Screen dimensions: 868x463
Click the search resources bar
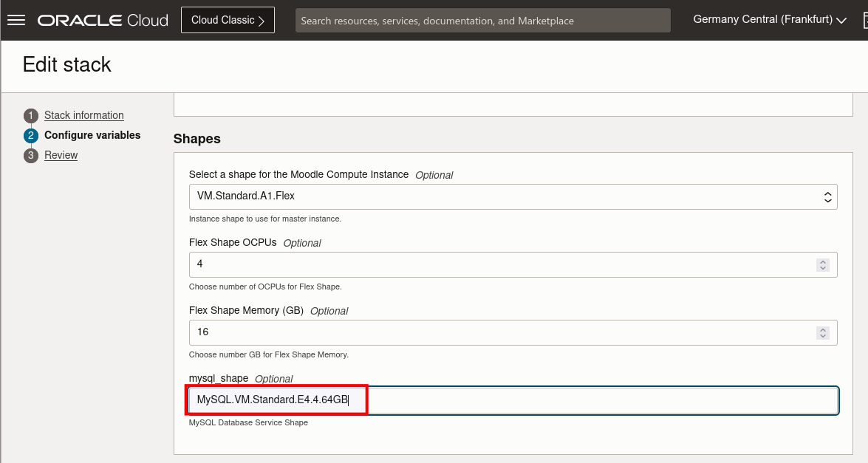tap(482, 20)
